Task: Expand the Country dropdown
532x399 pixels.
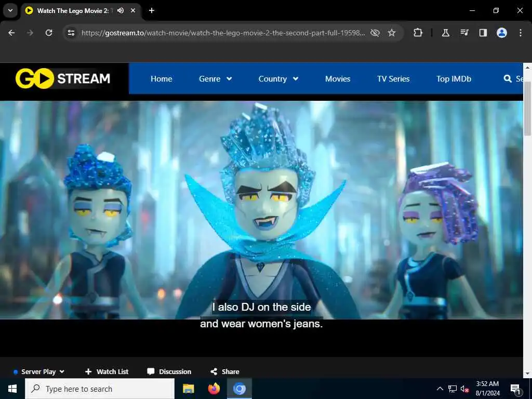Action: pos(278,79)
